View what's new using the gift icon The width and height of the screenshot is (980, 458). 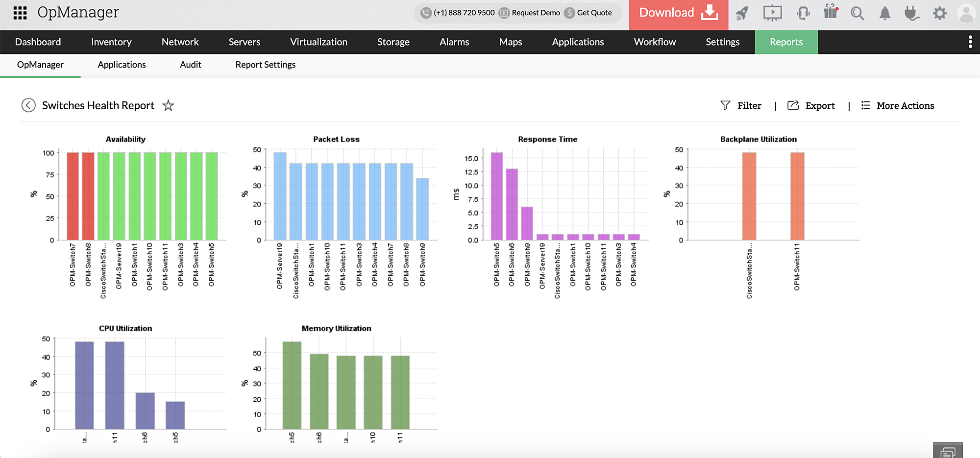pyautogui.click(x=830, y=13)
